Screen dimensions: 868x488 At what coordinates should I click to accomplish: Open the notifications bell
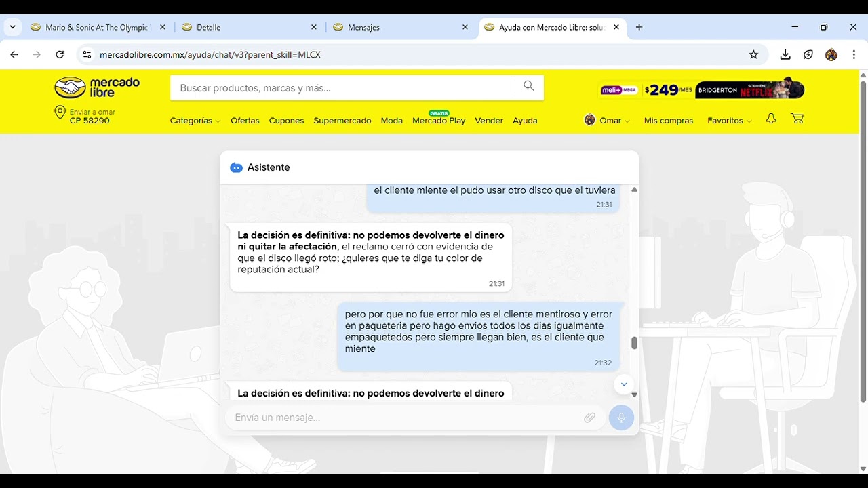771,119
